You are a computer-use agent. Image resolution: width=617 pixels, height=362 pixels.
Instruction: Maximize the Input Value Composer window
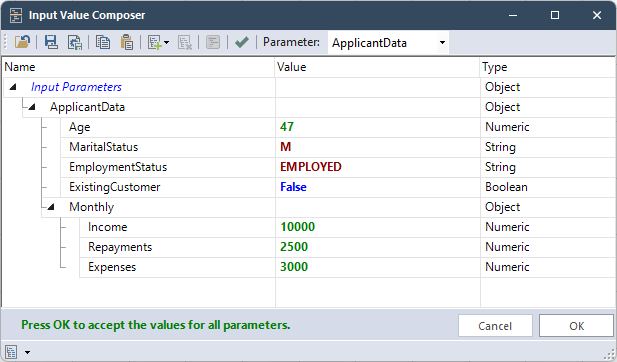555,15
